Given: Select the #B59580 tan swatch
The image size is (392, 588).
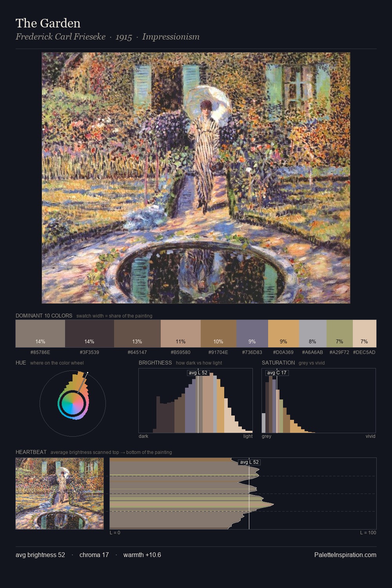Looking at the screenshot, I should coord(181,334).
